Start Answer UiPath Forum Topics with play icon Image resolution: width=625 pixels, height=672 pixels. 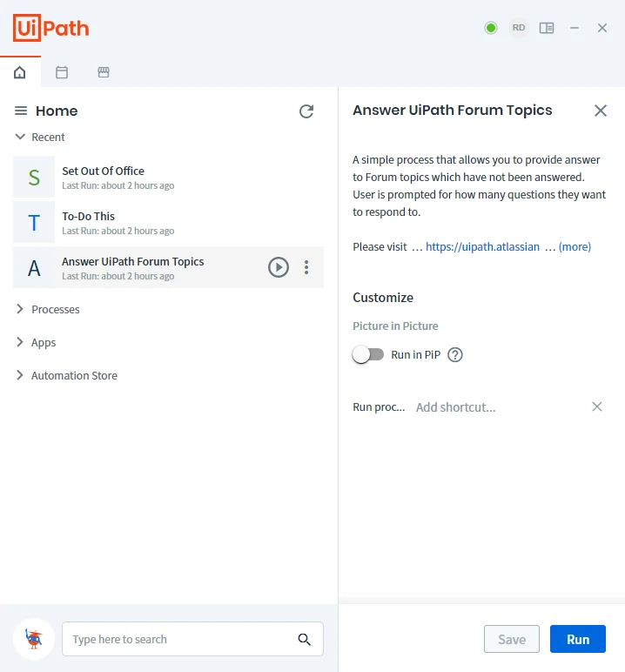tap(279, 267)
